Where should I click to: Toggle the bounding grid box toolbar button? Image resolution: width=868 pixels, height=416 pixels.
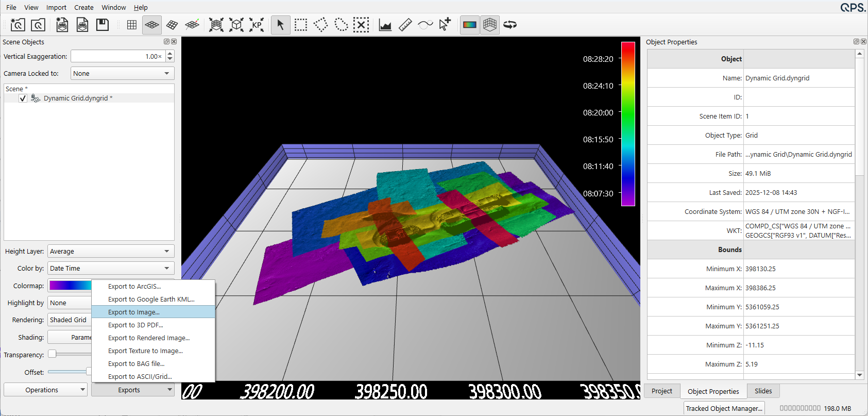[490, 25]
